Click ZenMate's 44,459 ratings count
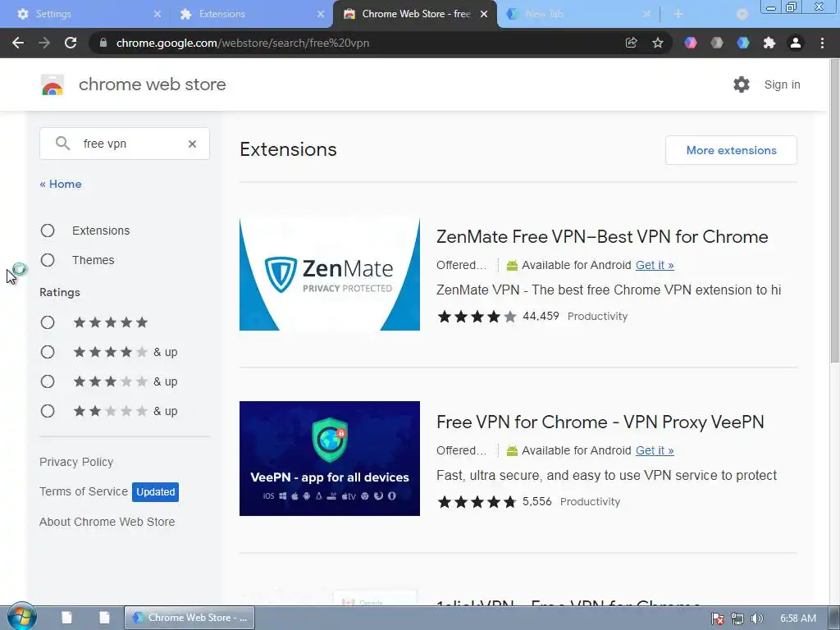 click(x=541, y=316)
